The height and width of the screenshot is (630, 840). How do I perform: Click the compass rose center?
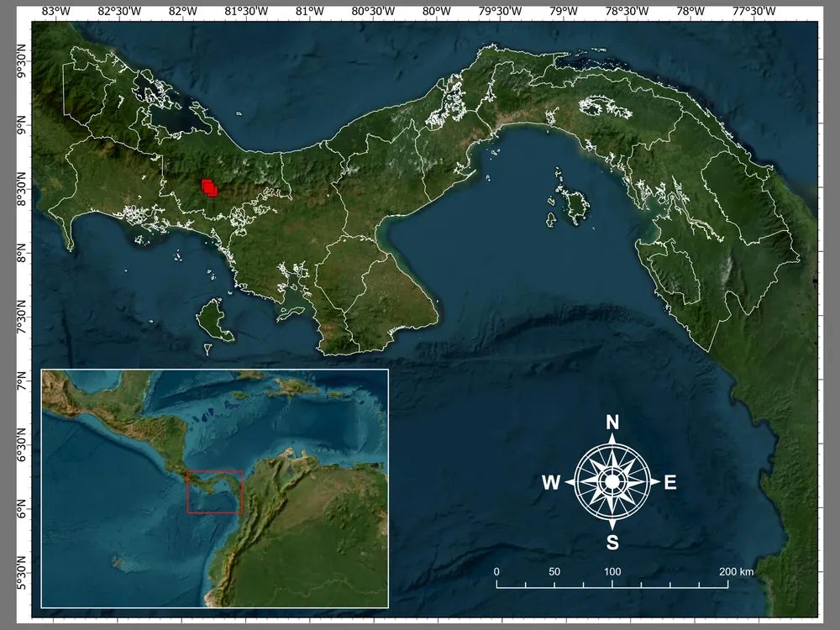coord(612,482)
